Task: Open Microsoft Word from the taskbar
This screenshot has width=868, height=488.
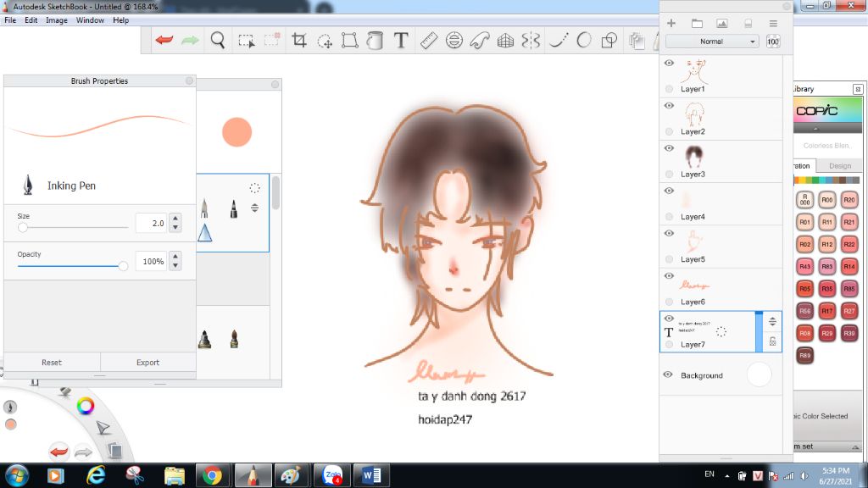Action: pyautogui.click(x=371, y=475)
